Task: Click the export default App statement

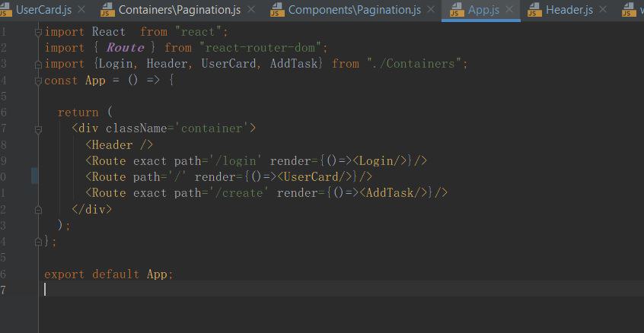Action: pos(109,274)
